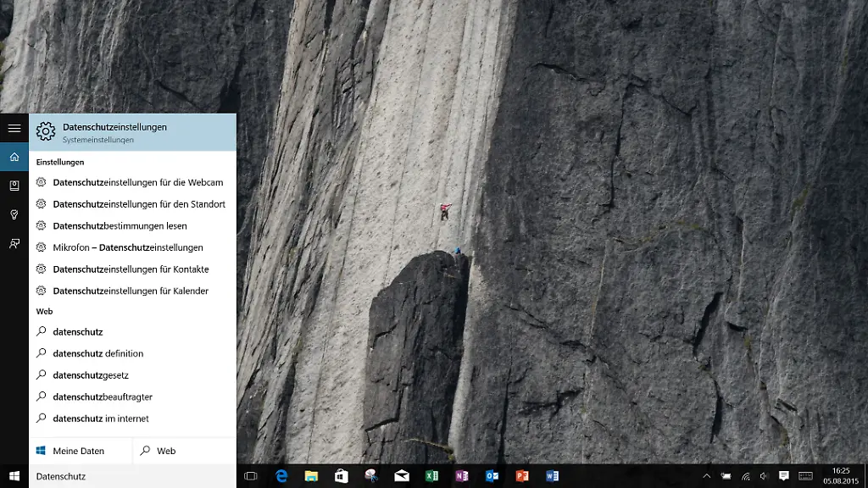Open Word from the taskbar
The width and height of the screenshot is (868, 488).
tap(553, 476)
